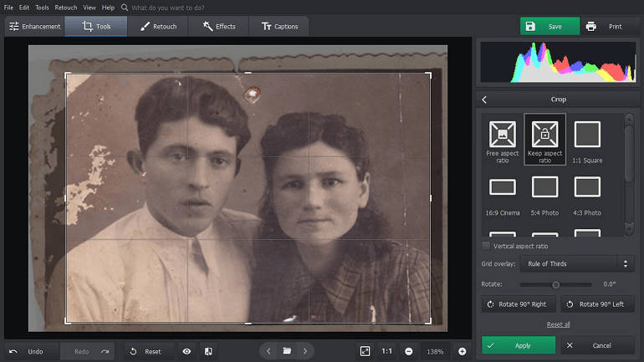Pick the 16:9 Cinema crop preset

click(503, 187)
